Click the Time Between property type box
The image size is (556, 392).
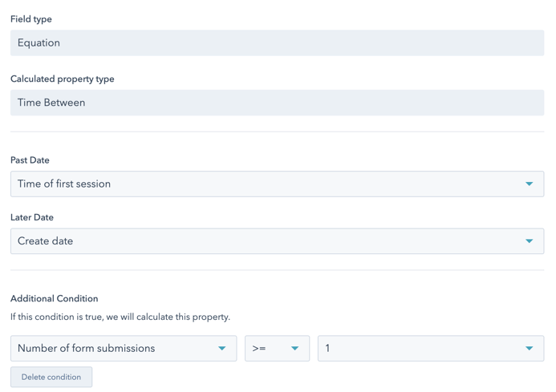click(277, 103)
